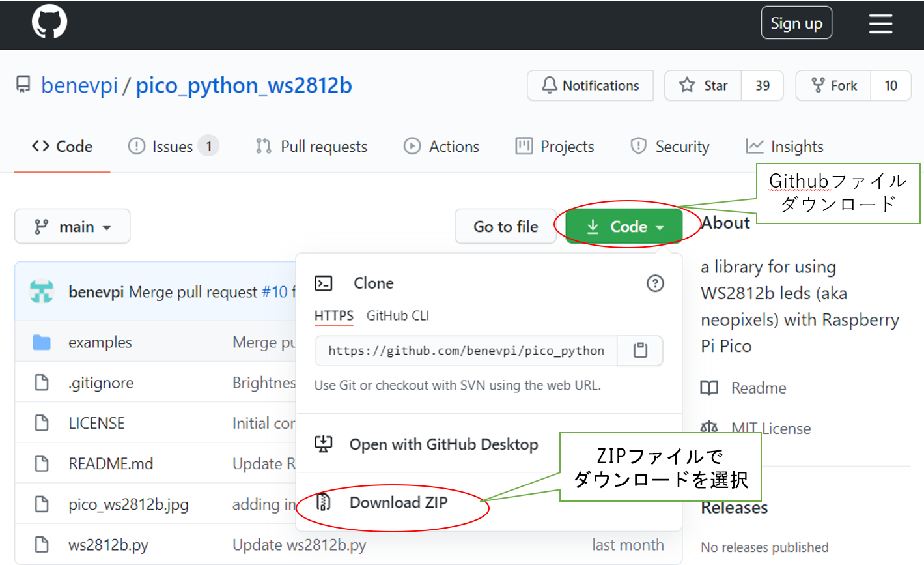Click the 'last month' timestamp
Viewport: 924px width, 565px height.
pos(628,545)
